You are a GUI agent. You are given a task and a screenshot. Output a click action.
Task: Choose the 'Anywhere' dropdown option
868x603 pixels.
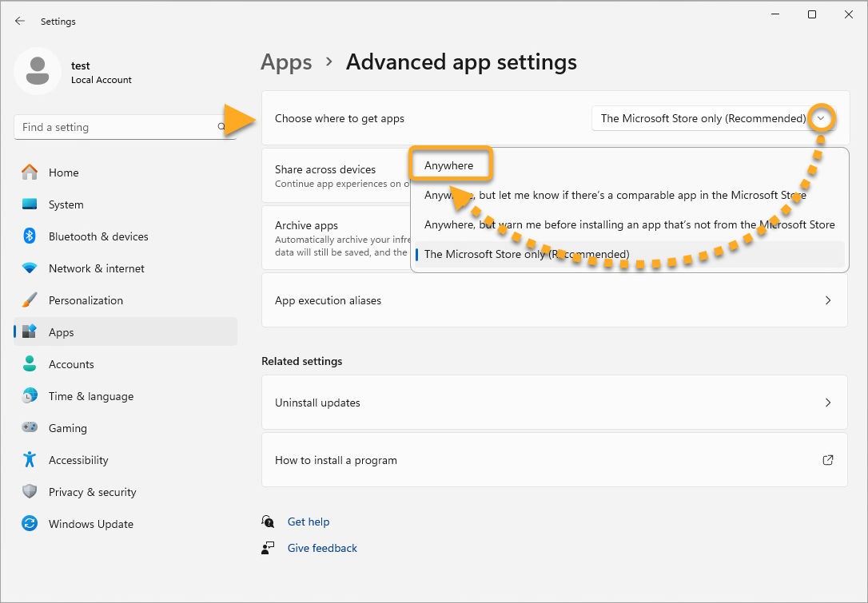(x=449, y=165)
